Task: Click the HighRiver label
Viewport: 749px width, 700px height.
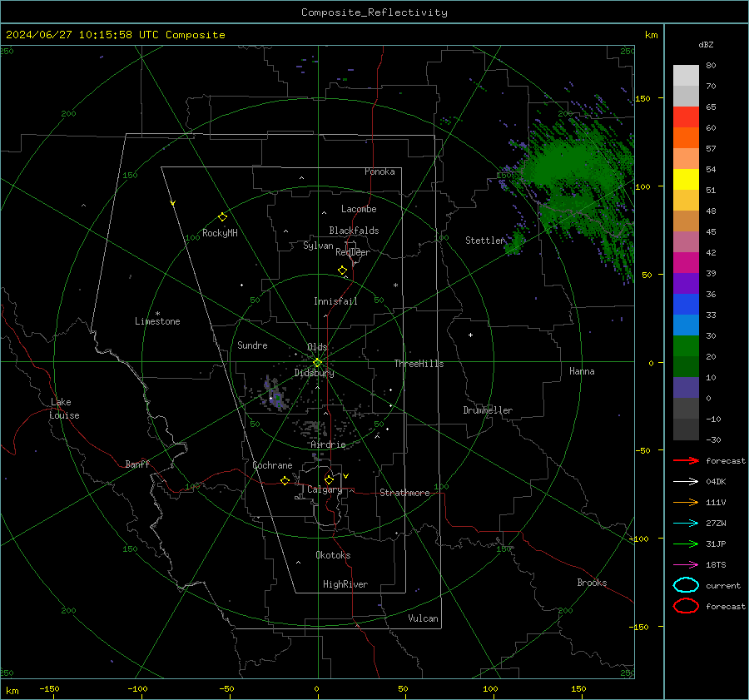Action: (345, 584)
